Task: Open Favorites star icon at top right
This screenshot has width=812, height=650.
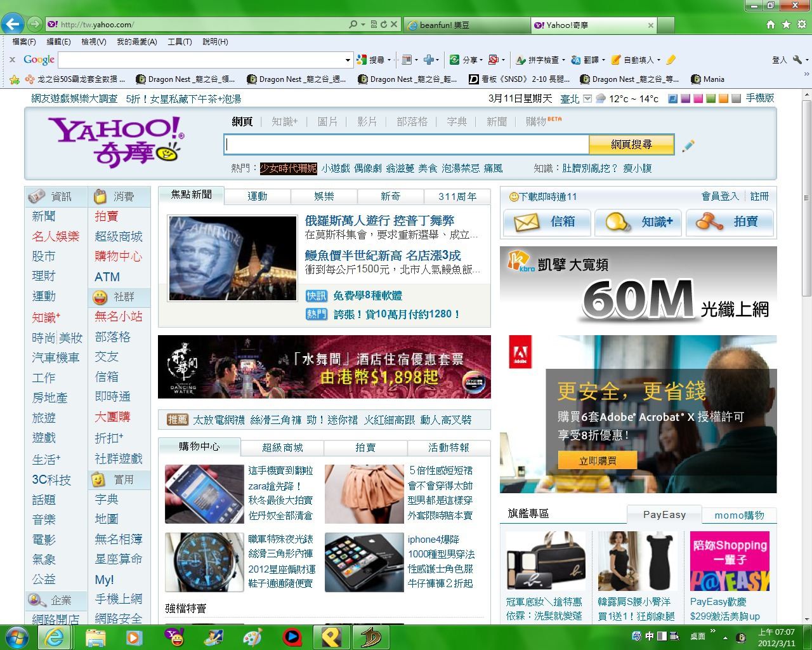Action: coord(786,24)
